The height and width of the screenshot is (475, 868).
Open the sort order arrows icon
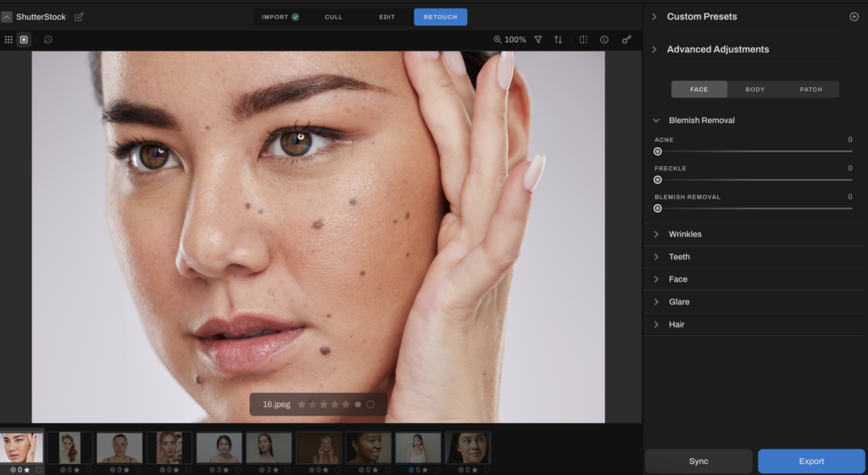pos(558,40)
